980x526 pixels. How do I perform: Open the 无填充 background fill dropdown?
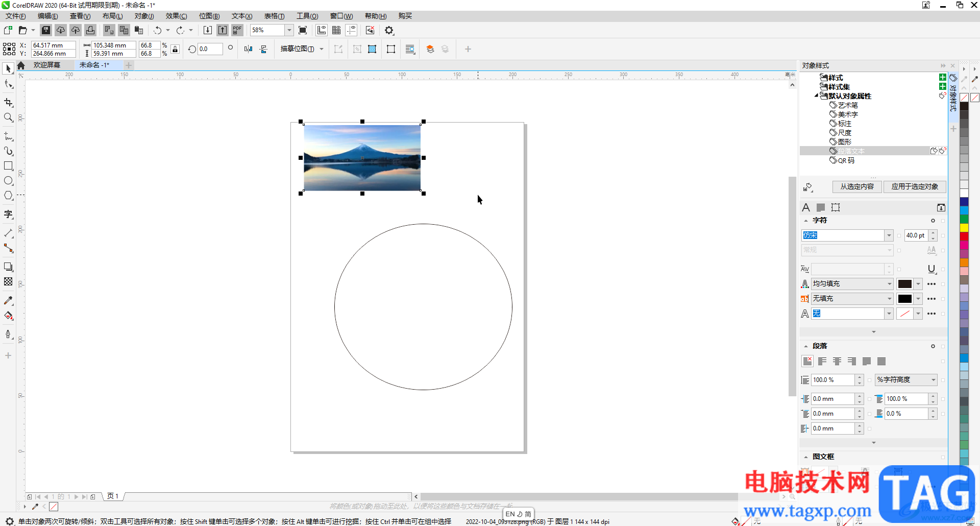tap(889, 299)
